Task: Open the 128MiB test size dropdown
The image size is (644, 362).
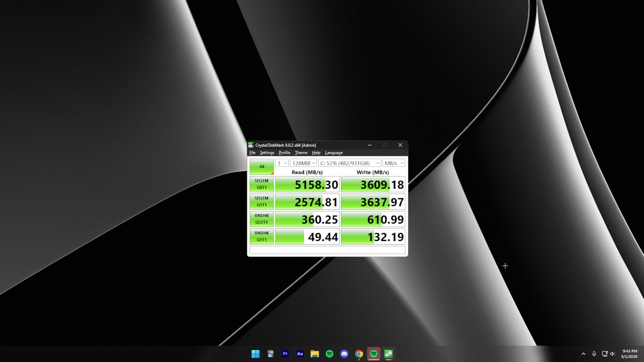Action: [303, 163]
